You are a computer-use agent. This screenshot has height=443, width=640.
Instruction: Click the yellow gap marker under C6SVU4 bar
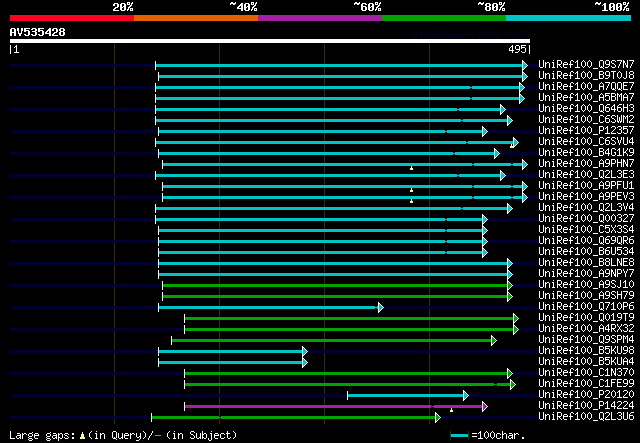(x=511, y=146)
